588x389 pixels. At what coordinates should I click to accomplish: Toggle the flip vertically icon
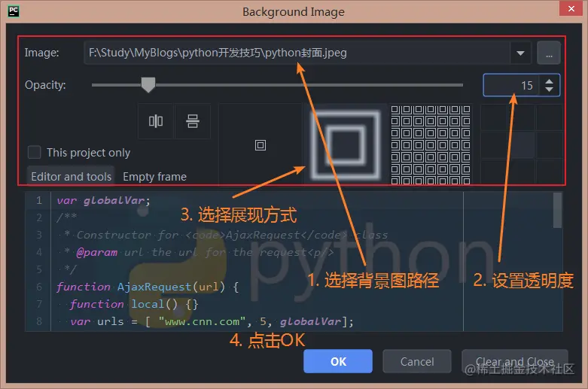(193, 121)
